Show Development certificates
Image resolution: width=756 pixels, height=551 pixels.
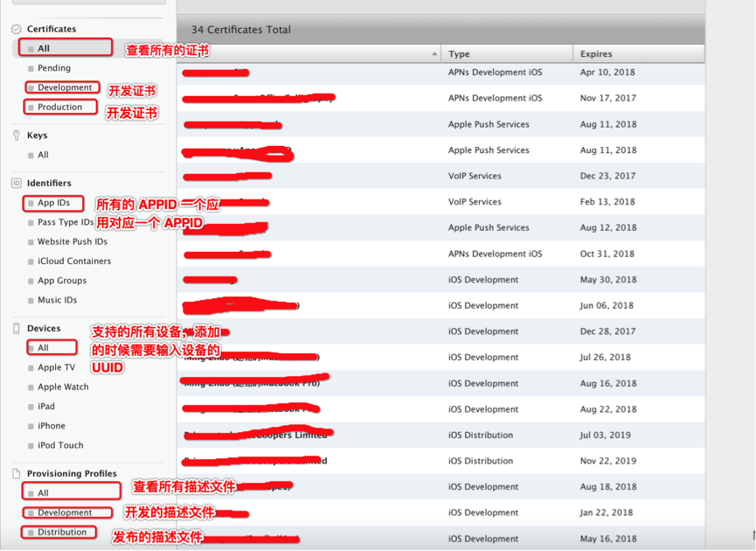click(65, 87)
